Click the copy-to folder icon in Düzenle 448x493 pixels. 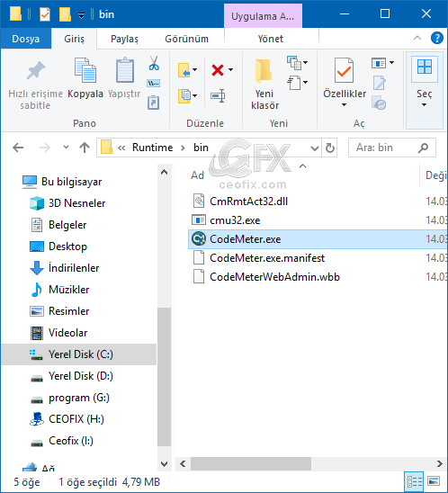click(x=184, y=95)
